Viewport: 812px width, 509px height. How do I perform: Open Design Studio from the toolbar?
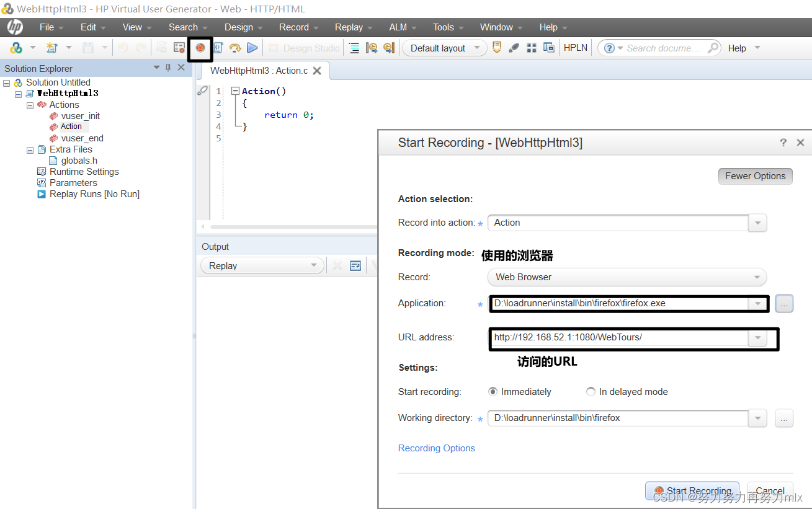(305, 48)
